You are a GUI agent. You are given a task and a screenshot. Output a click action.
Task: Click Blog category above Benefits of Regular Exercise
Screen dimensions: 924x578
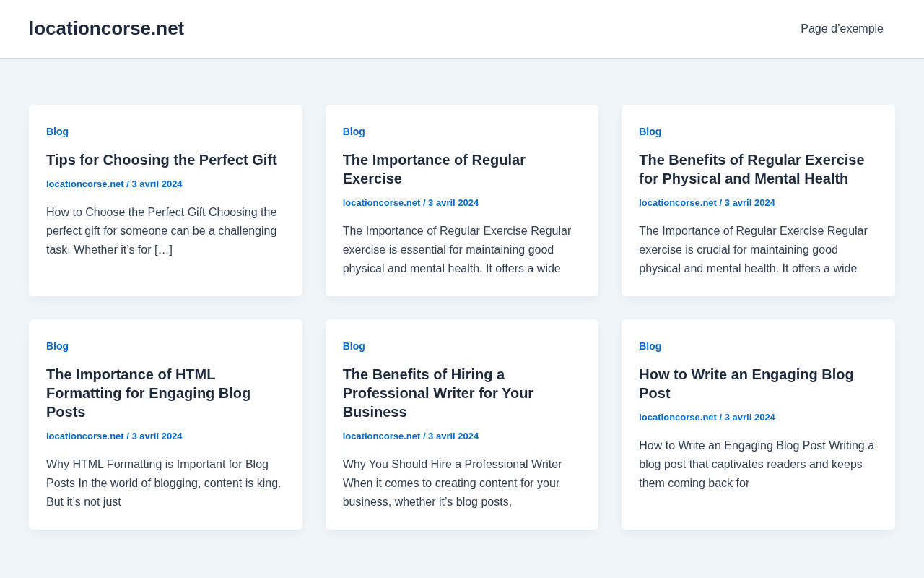click(650, 131)
